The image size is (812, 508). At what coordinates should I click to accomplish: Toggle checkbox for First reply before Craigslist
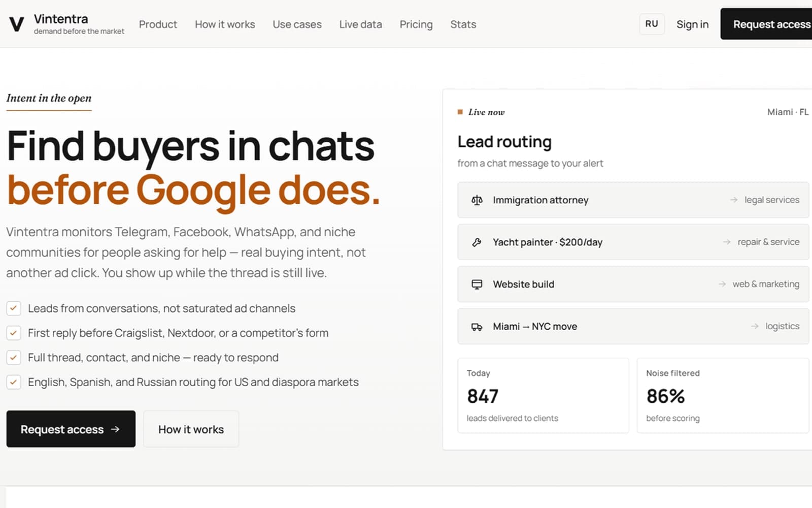click(x=14, y=333)
